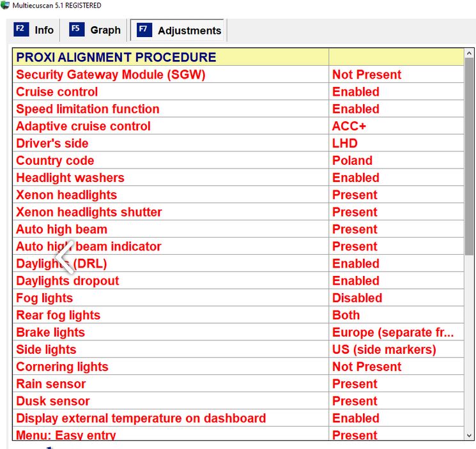The image size is (476, 449).
Task: Select Display external temperature on dashboard row
Action: point(141,418)
